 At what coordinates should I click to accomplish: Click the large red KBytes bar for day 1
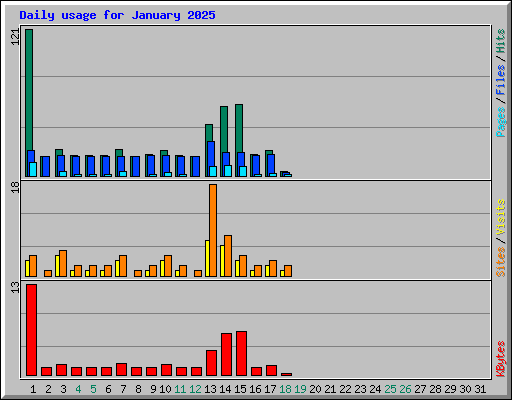[32, 330]
